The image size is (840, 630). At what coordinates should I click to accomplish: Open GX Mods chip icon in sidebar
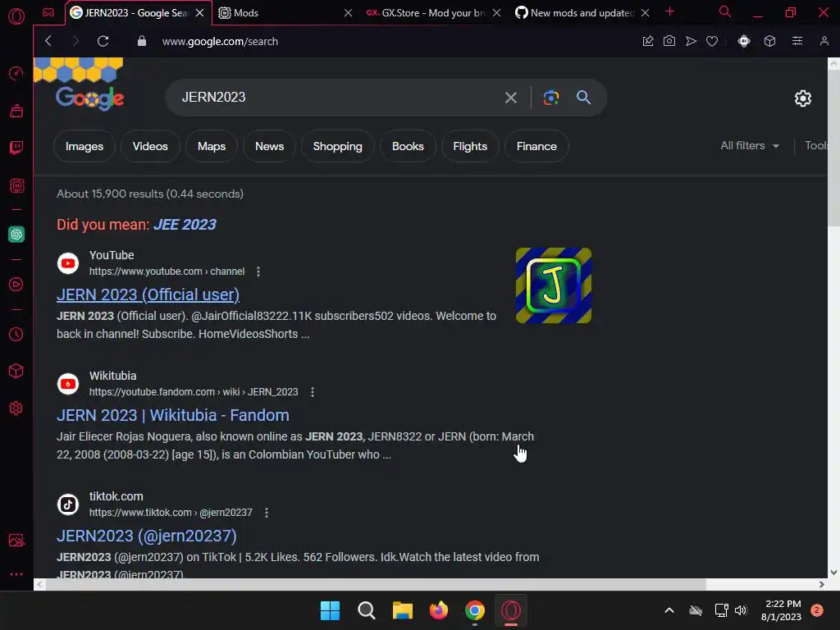point(16,185)
